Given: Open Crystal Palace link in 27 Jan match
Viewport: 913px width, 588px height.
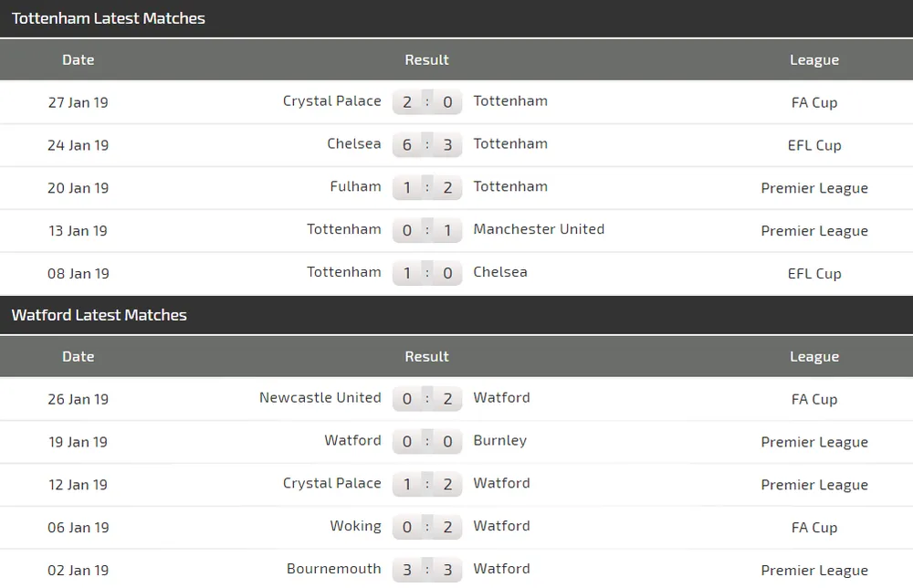Looking at the screenshot, I should [x=331, y=101].
